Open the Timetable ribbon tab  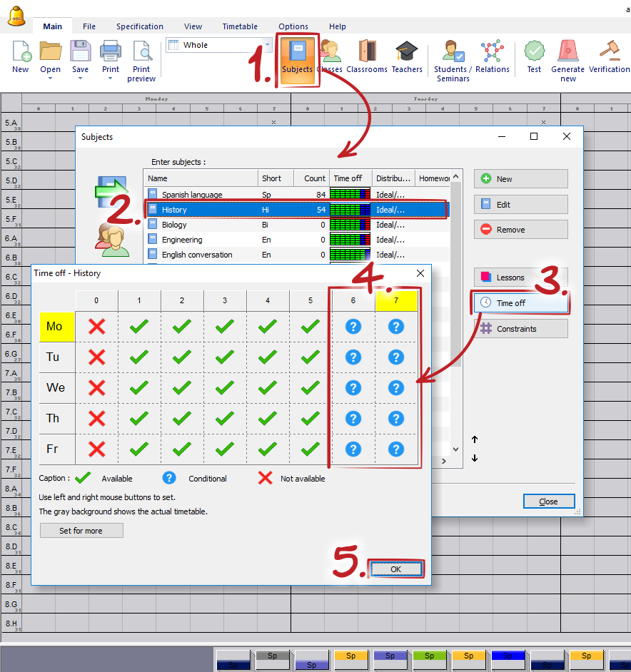click(240, 26)
